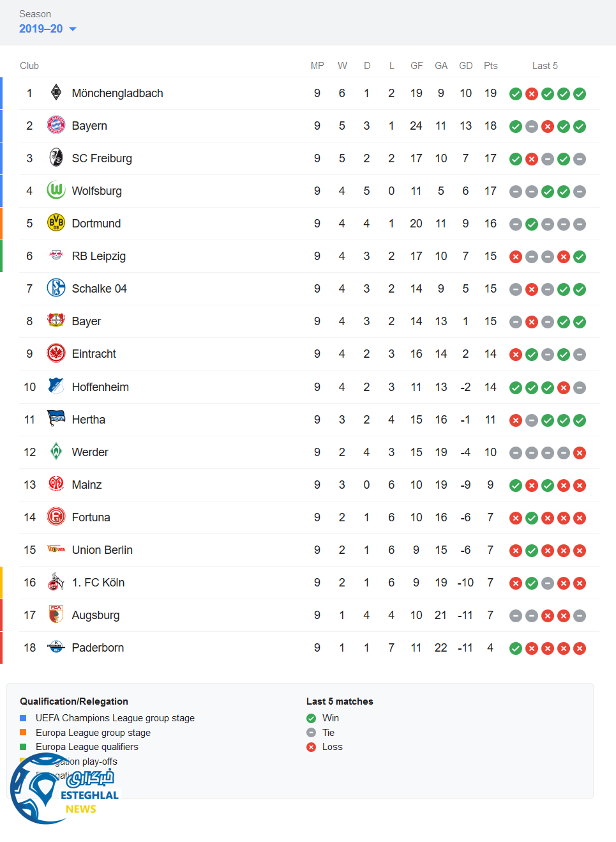Open the 2019–20 season dropdown
The image size is (616, 842).
click(x=48, y=29)
